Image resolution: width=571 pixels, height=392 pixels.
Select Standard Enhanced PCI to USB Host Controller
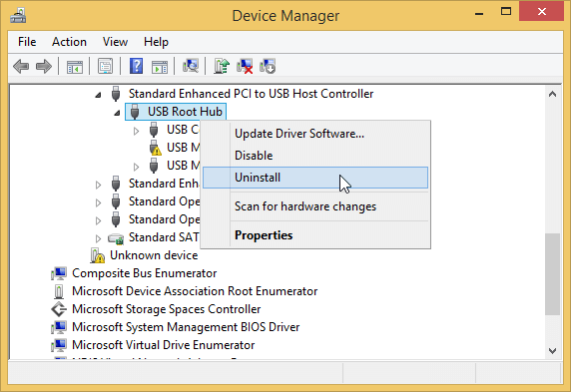click(251, 94)
